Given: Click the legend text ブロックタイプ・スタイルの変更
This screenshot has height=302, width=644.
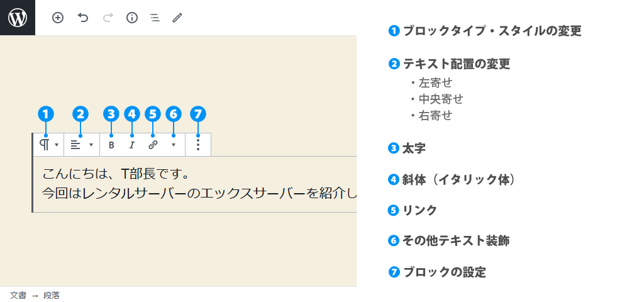Looking at the screenshot, I should (492, 31).
